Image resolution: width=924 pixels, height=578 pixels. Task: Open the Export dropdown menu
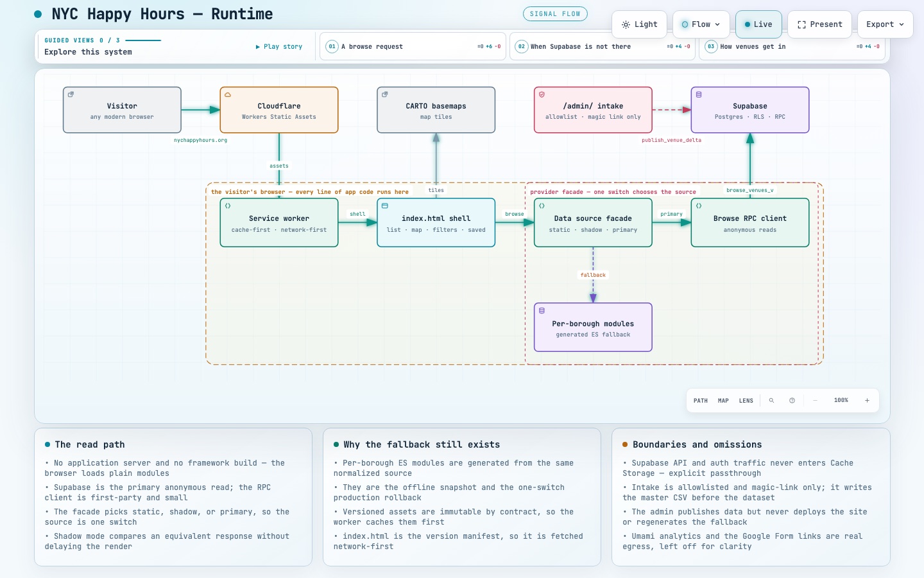tap(885, 24)
